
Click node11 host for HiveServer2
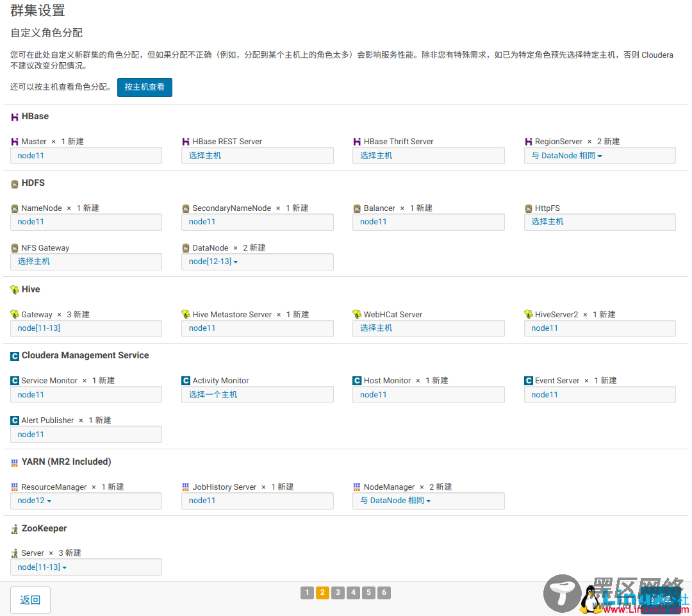pos(600,328)
